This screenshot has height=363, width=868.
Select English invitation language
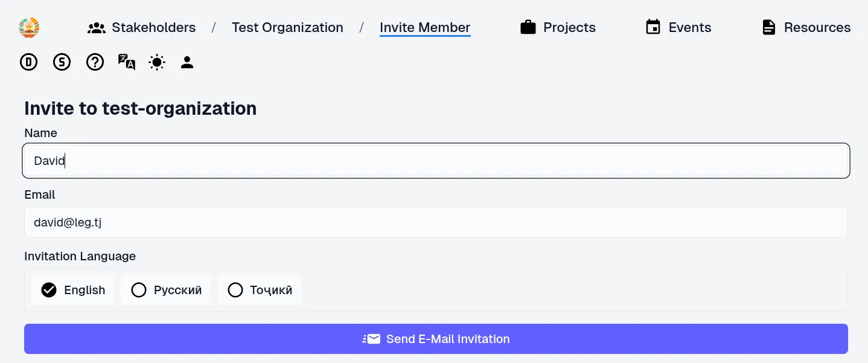pyautogui.click(x=73, y=290)
